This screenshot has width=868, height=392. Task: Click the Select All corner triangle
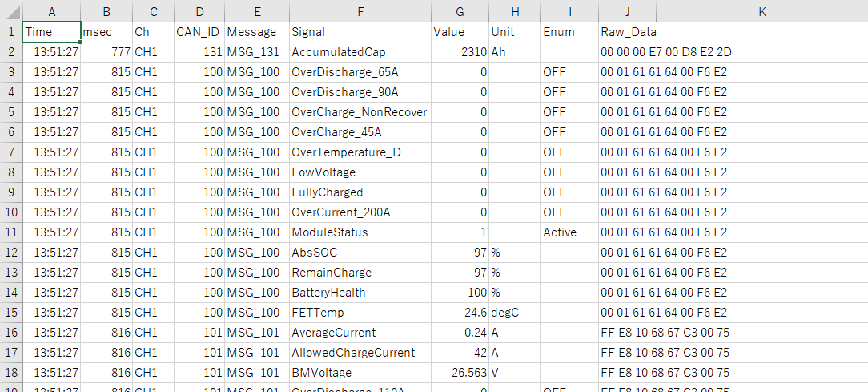[x=11, y=11]
